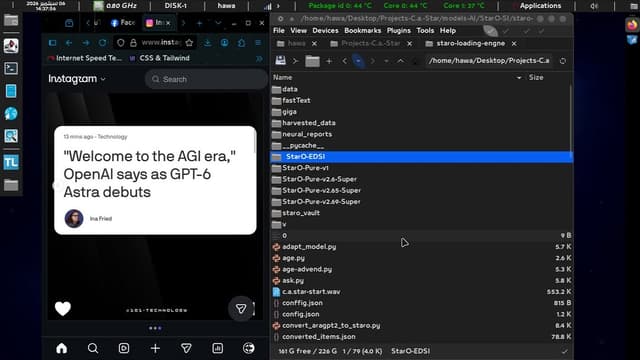Expand the Instagram logo dropdown chevron
This screenshot has width=640, height=360.
(103, 79)
